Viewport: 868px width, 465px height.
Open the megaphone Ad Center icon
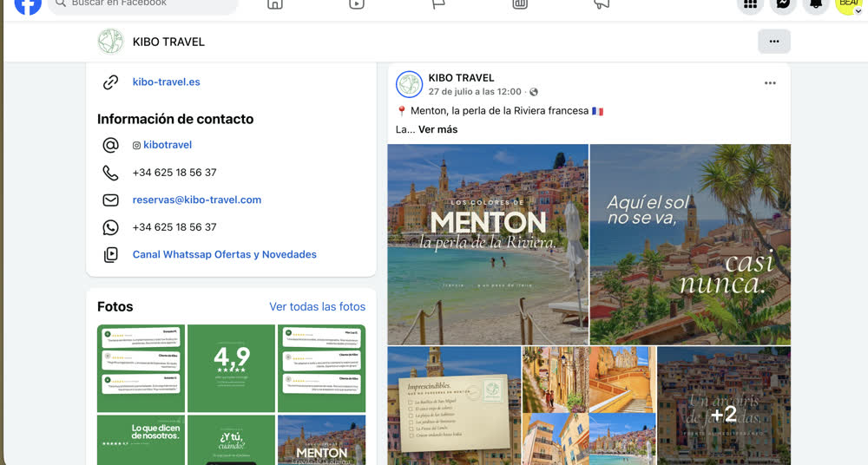tap(602, 4)
